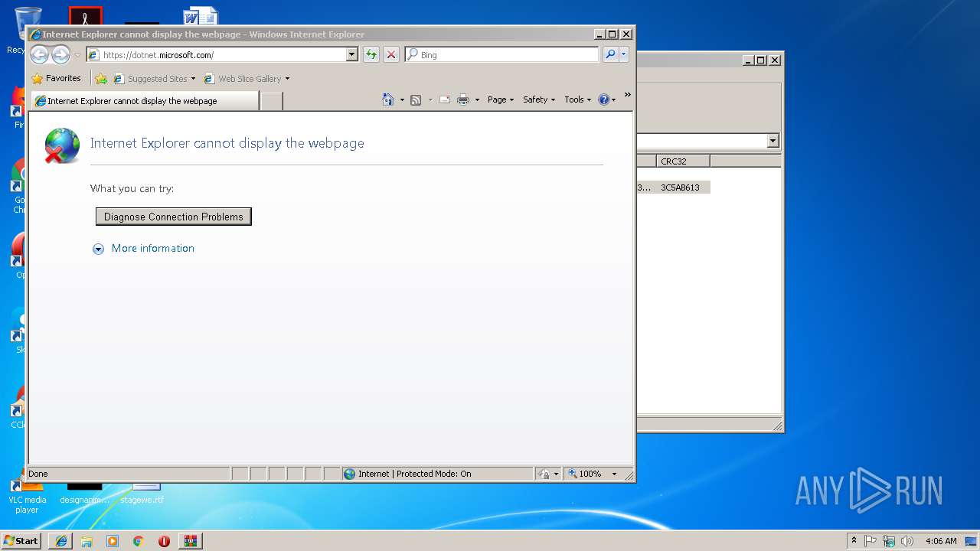
Task: Open the Page menu
Action: [501, 99]
